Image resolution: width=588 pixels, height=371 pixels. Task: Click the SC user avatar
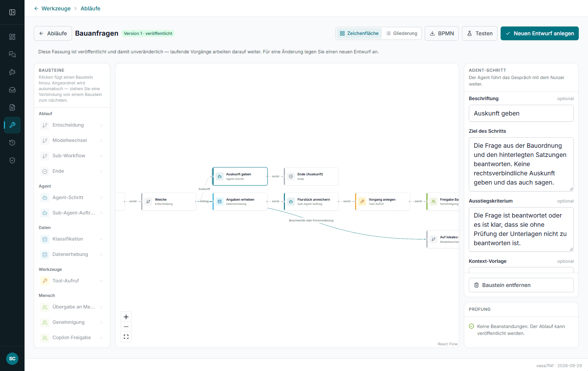coord(12,359)
